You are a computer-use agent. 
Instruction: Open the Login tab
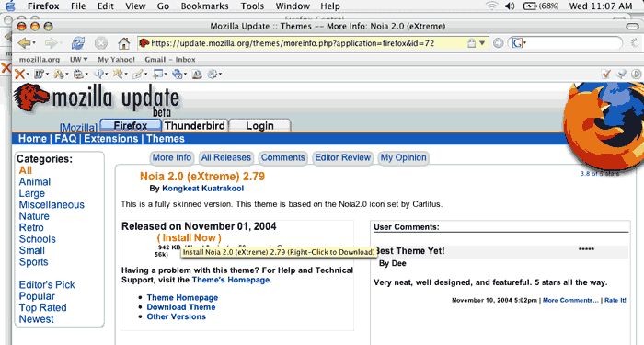coord(259,125)
